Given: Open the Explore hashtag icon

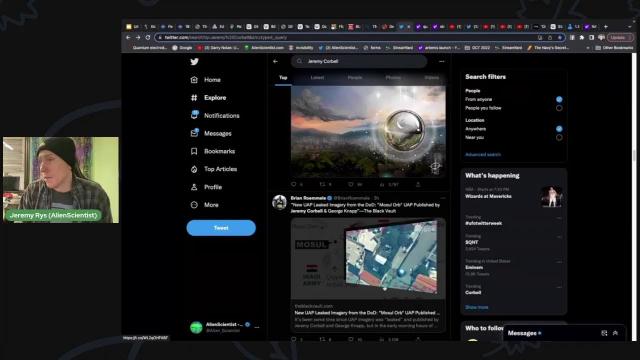Looking at the screenshot, I should [194, 98].
